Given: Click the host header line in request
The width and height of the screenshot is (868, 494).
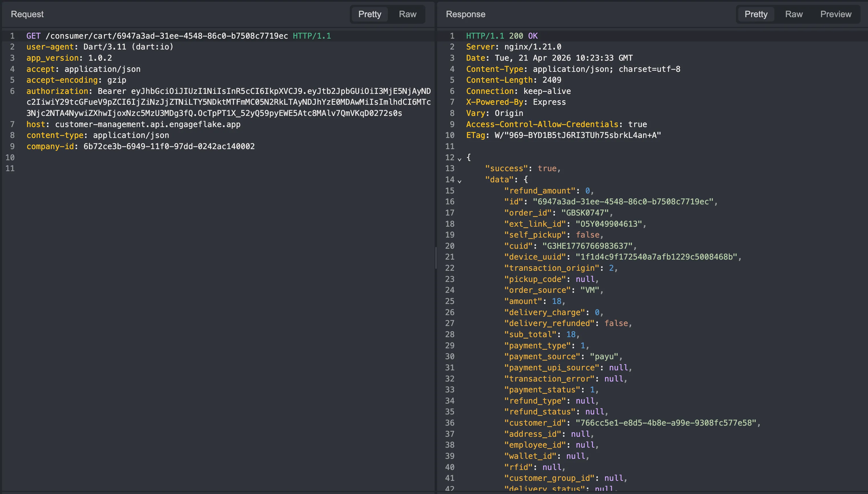Looking at the screenshot, I should (x=133, y=124).
